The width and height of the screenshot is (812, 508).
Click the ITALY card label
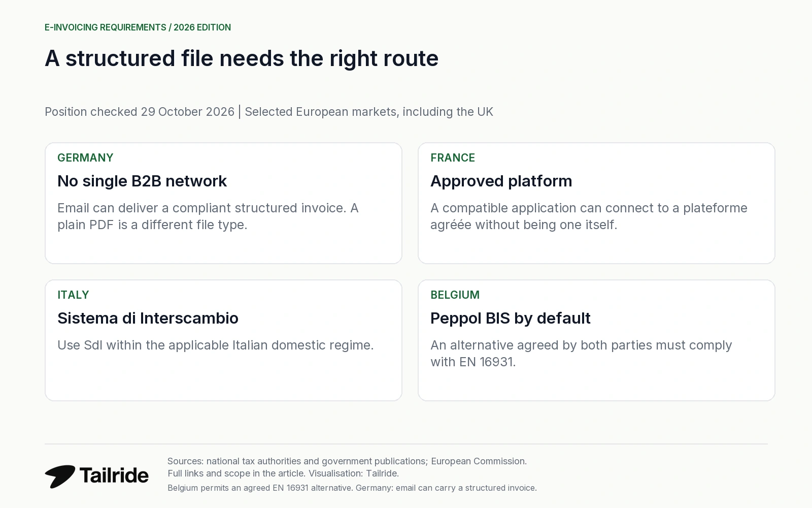coord(73,295)
